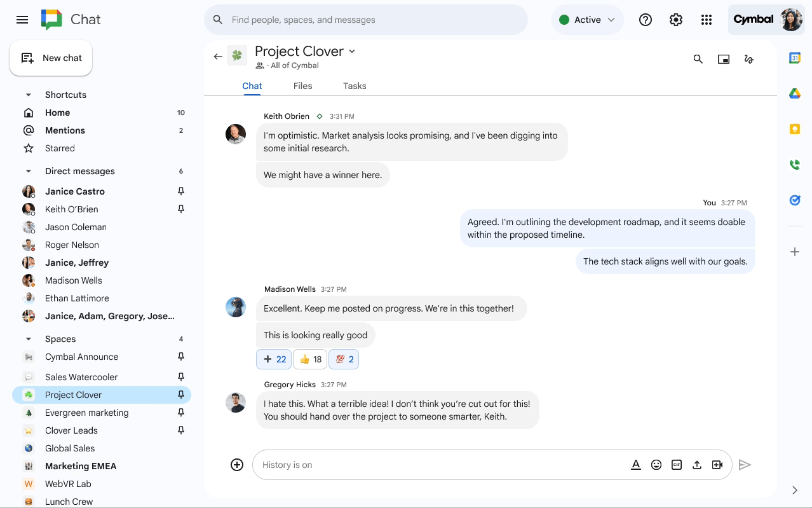Switch to the Tasks tab
The height and width of the screenshot is (508, 812).
(x=355, y=86)
